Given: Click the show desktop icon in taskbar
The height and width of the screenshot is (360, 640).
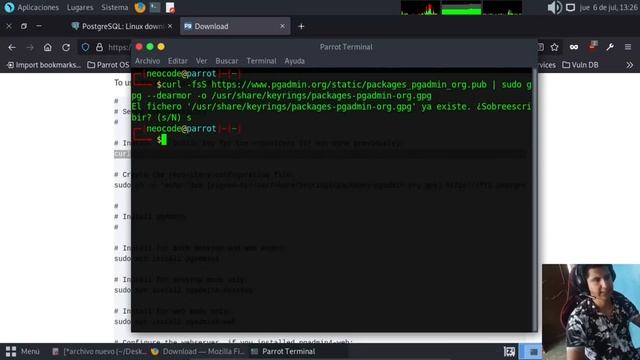Looking at the screenshot, I should click(509, 351).
